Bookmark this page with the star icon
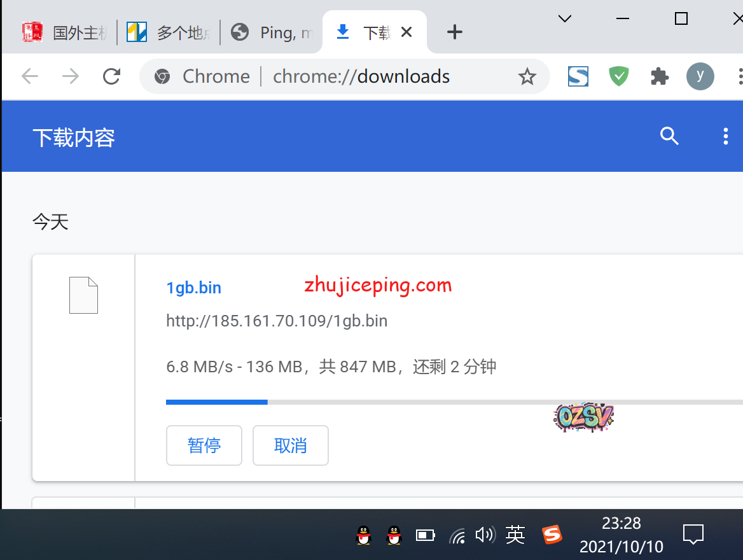The height and width of the screenshot is (560, 743). click(x=527, y=77)
